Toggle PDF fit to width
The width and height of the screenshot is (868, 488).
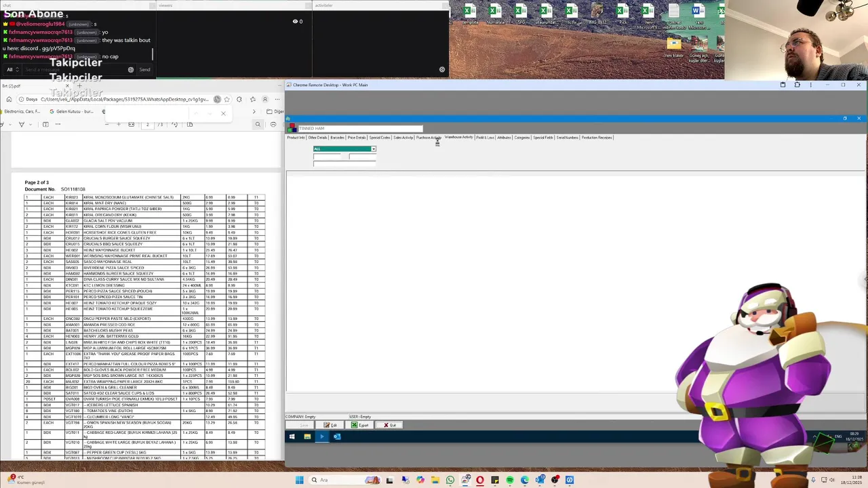point(131,124)
